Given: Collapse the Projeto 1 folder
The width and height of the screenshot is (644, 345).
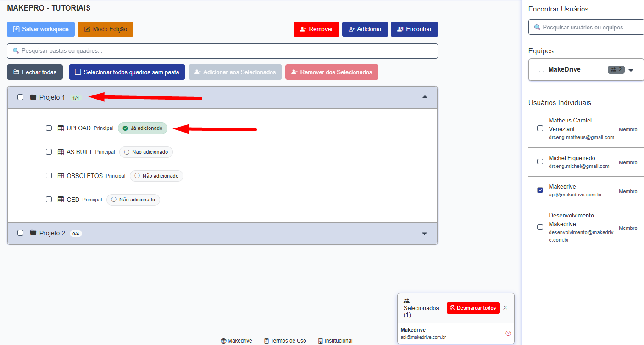Looking at the screenshot, I should tap(424, 97).
